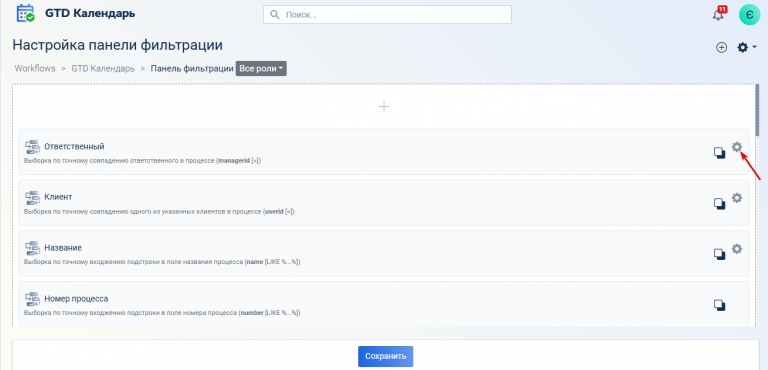Image resolution: width=768 pixels, height=370 pixels.
Task: Click the search magnifier icon
Action: coord(275,15)
